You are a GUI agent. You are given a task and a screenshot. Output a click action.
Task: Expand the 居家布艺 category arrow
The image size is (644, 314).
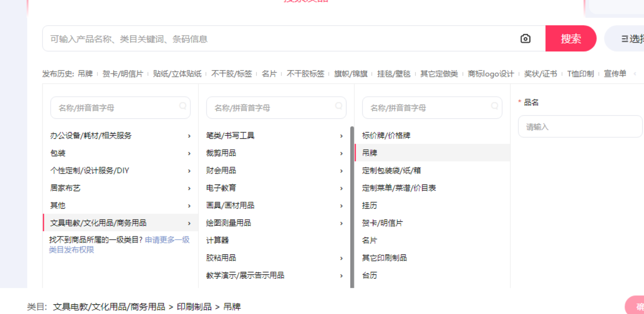coord(189,188)
